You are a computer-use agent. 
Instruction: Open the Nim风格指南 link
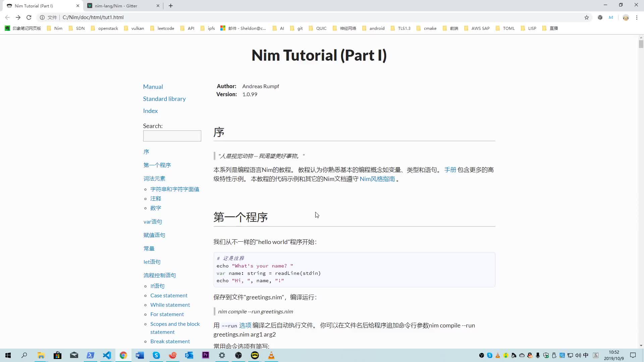pos(377,179)
